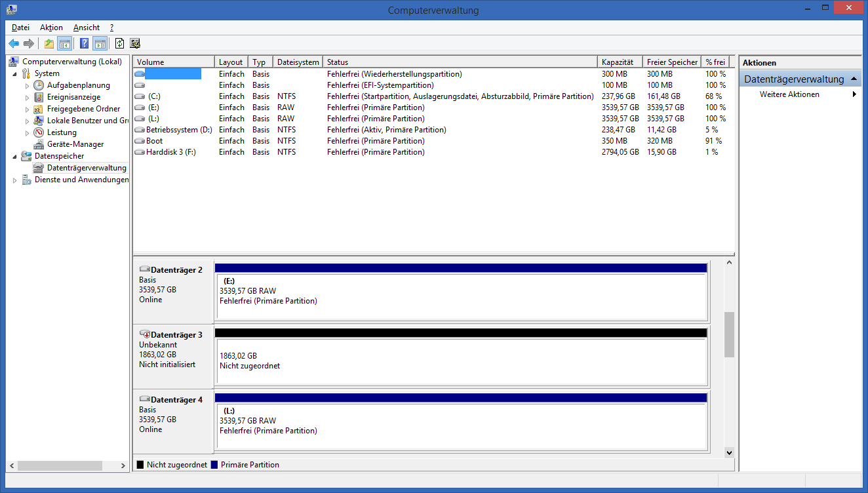
Task: Toggle the console tree show/hide toolbar icon
Action: point(64,44)
